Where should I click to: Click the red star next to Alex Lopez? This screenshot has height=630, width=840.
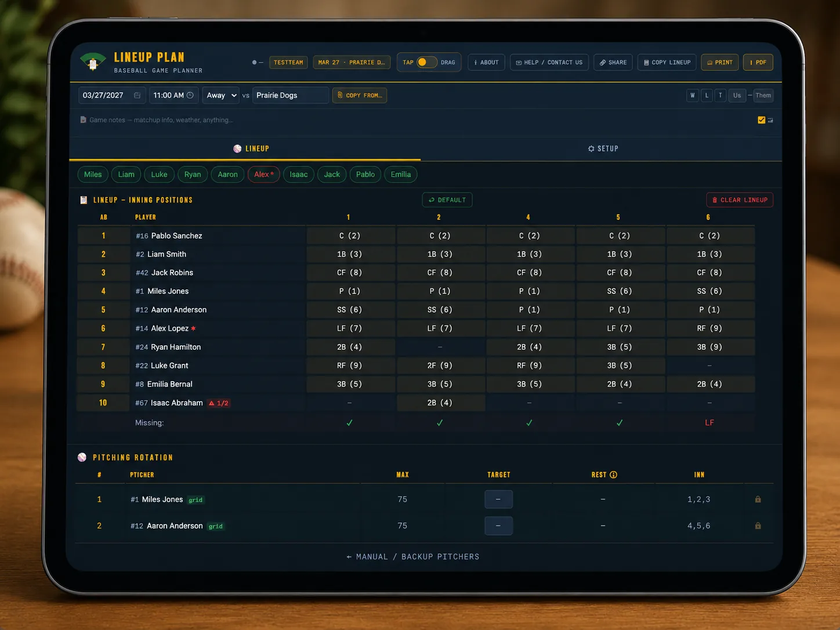tap(193, 328)
